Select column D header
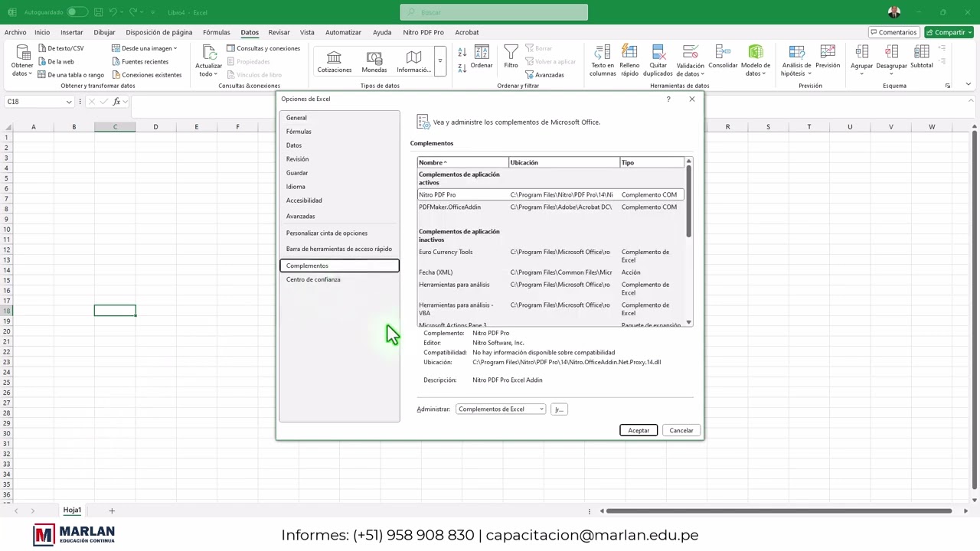The height and width of the screenshot is (551, 980). tap(155, 127)
